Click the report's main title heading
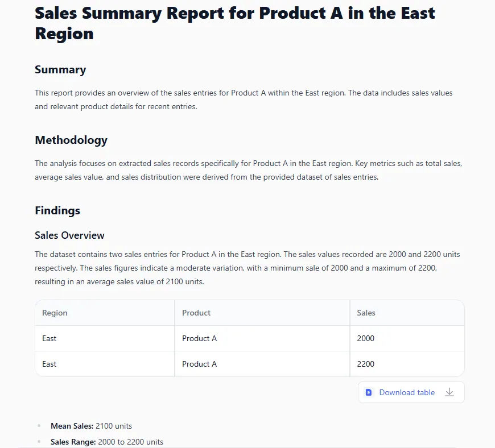The width and height of the screenshot is (495, 448). click(234, 23)
